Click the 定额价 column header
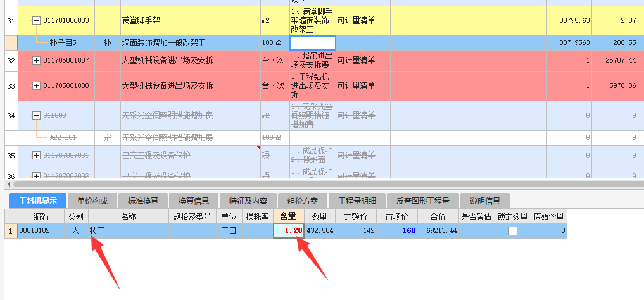 [x=356, y=216]
